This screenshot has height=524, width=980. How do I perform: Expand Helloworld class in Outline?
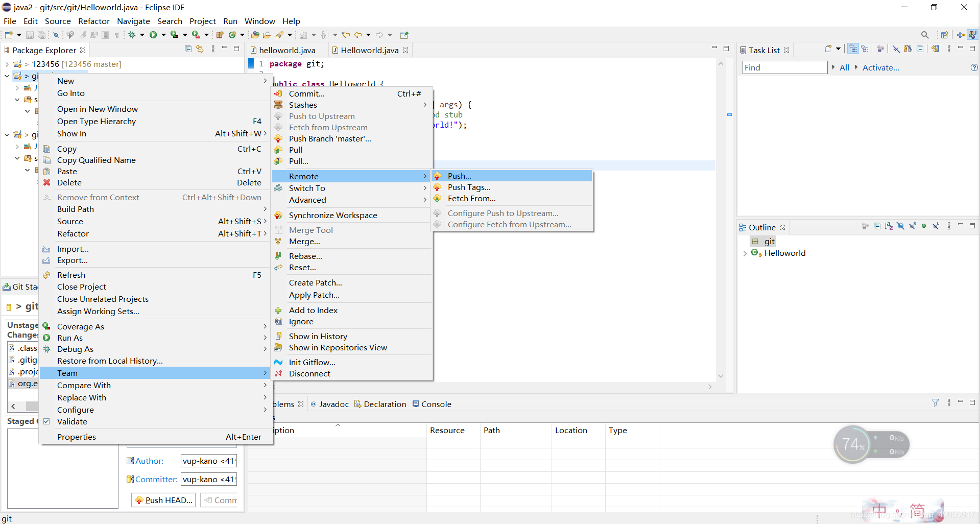click(745, 253)
